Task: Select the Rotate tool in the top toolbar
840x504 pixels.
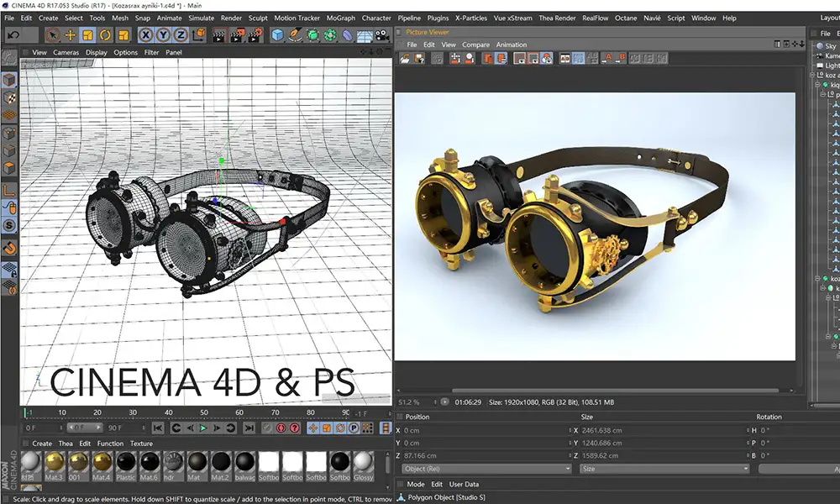Action: click(106, 35)
